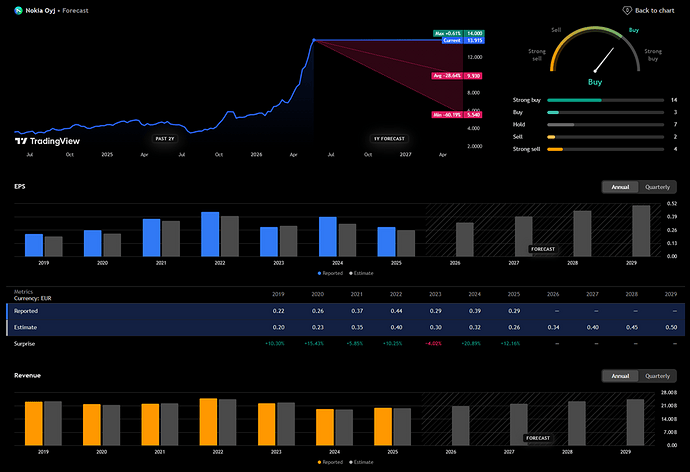Click the Hold rating bar
The image size is (690, 472).
coord(605,125)
